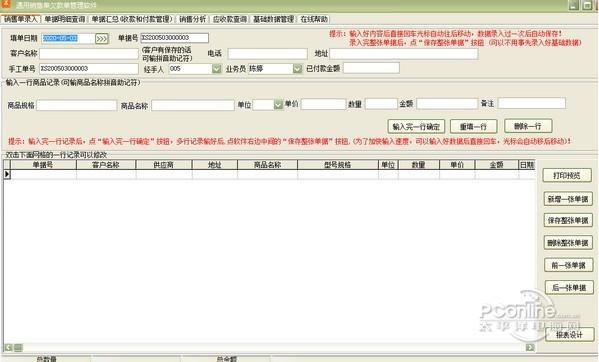Click the 单据号 input field
This screenshot has height=362, width=599.
coord(175,38)
